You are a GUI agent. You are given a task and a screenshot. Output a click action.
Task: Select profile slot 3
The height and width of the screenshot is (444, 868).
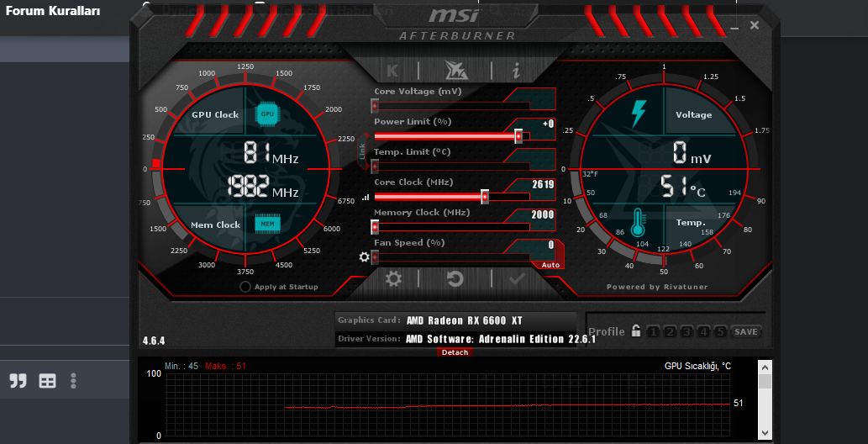click(x=687, y=332)
